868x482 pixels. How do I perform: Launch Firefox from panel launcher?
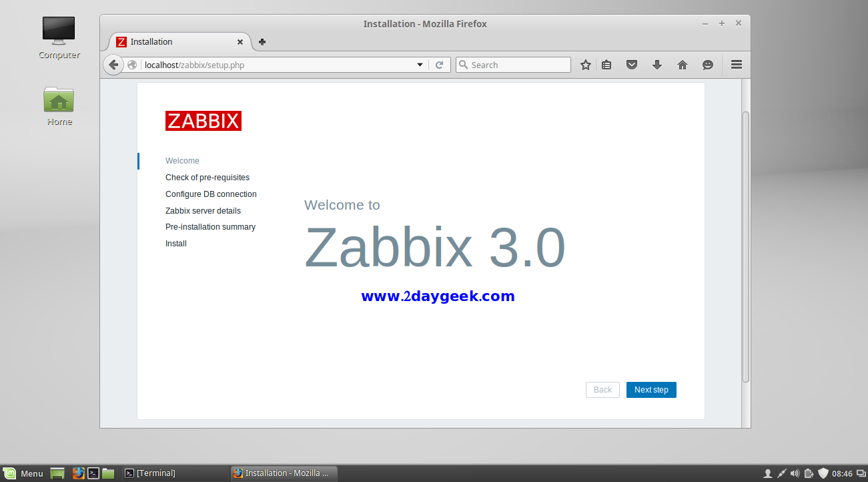tap(79, 473)
